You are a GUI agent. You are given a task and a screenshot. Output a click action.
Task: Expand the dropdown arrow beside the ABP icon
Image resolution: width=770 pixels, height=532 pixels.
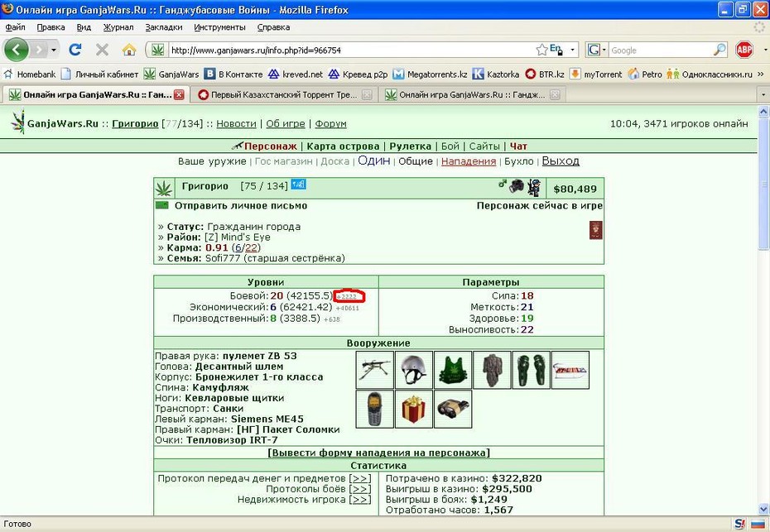pyautogui.click(x=765, y=50)
